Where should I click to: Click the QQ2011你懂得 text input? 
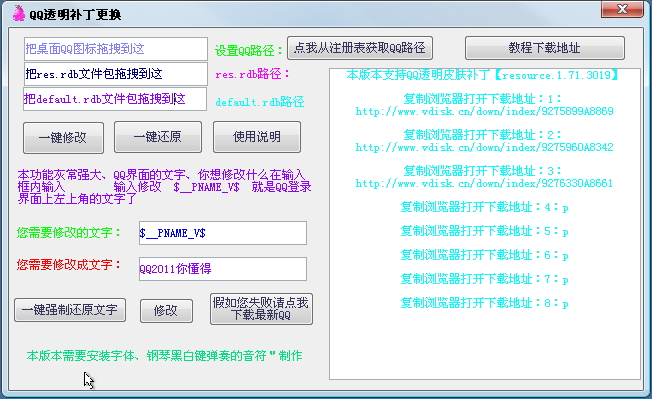[x=223, y=269]
